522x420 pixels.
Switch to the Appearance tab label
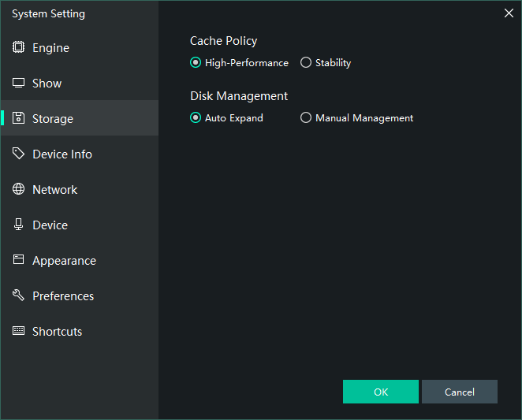[64, 261]
